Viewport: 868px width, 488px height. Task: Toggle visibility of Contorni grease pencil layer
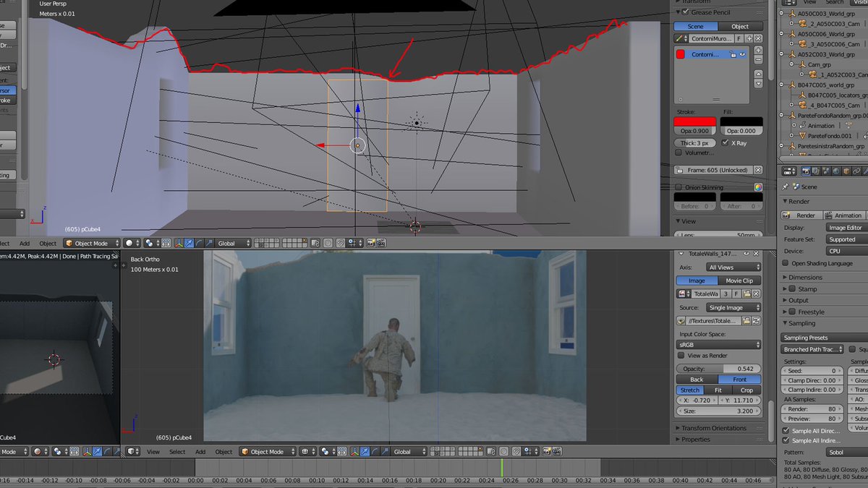pyautogui.click(x=743, y=54)
